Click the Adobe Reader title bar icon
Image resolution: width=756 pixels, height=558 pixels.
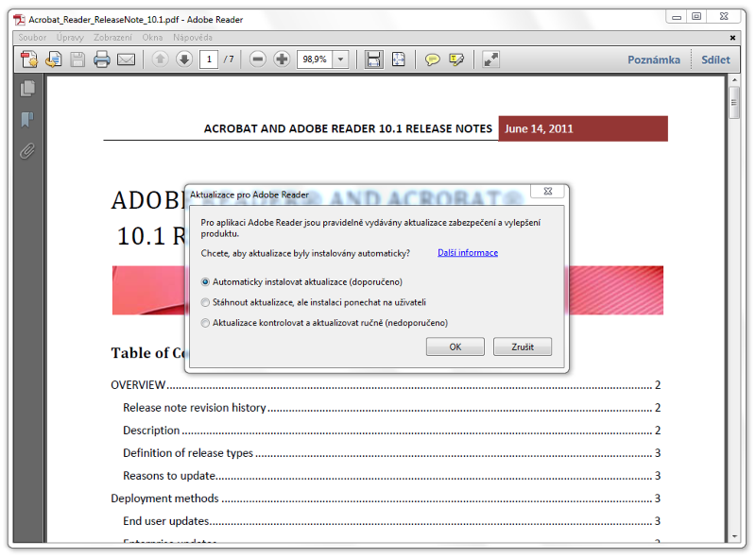click(20, 20)
